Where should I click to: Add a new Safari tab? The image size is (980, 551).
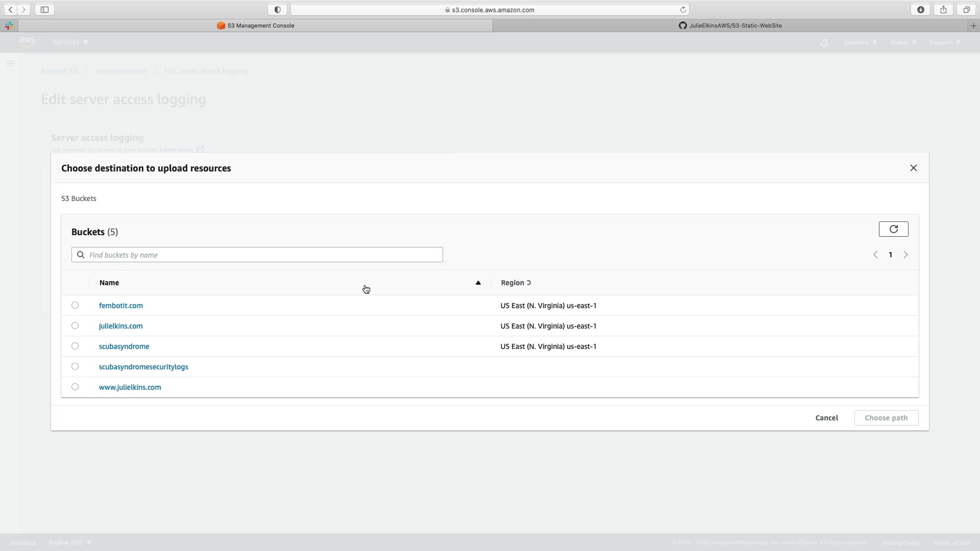click(973, 25)
